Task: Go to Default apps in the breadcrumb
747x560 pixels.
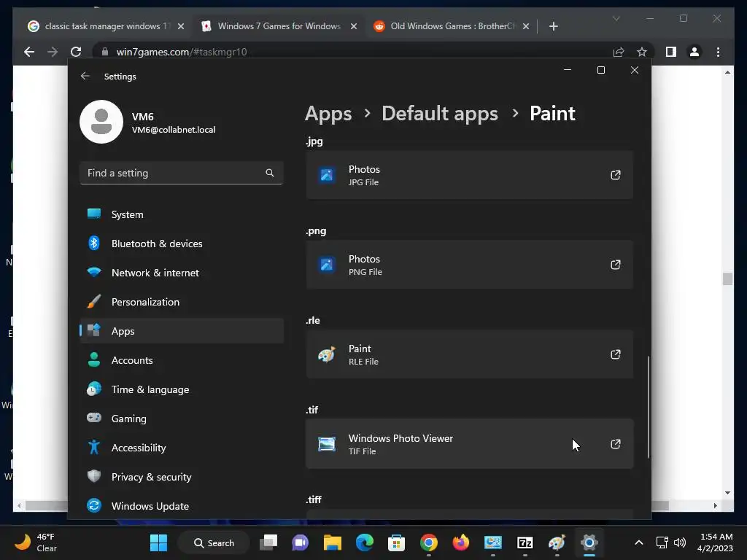Action: click(x=440, y=113)
